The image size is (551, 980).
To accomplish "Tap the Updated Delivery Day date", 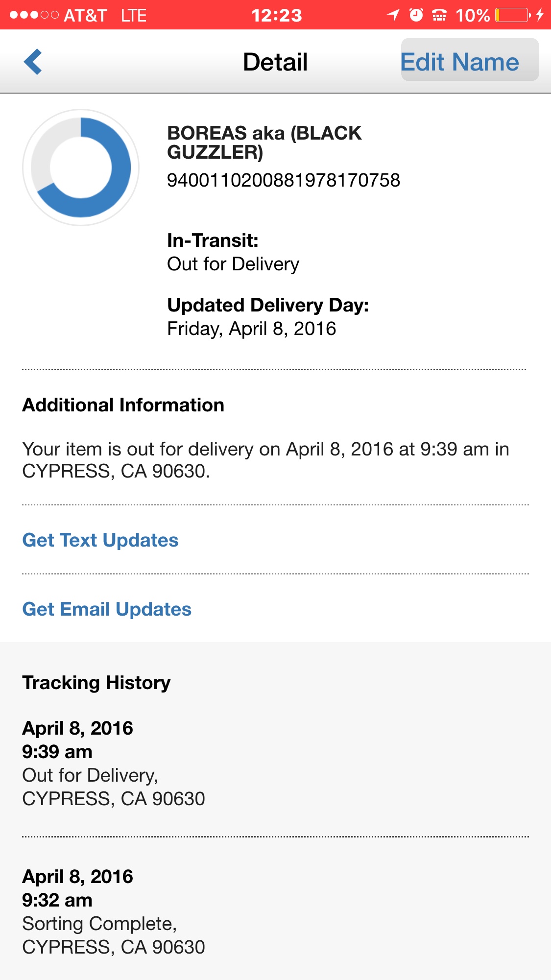I will click(x=251, y=329).
